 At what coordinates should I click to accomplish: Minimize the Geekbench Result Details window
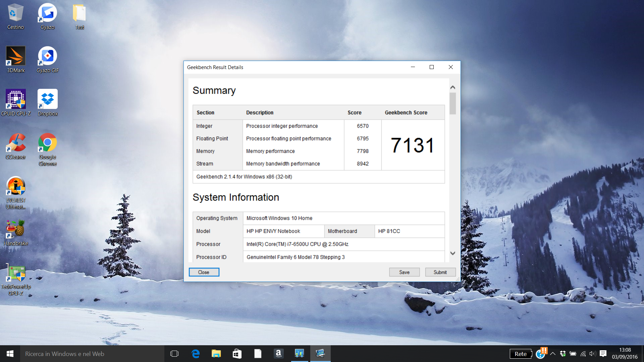click(413, 67)
